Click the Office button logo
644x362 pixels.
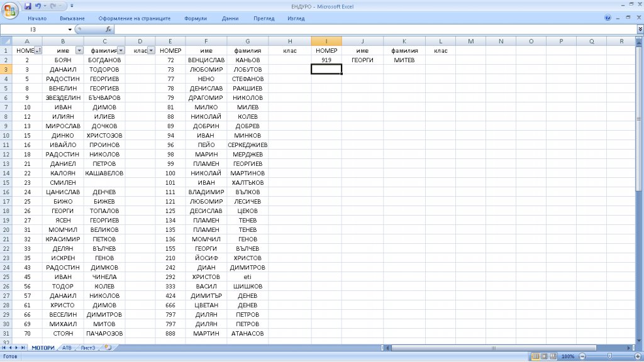11,9
